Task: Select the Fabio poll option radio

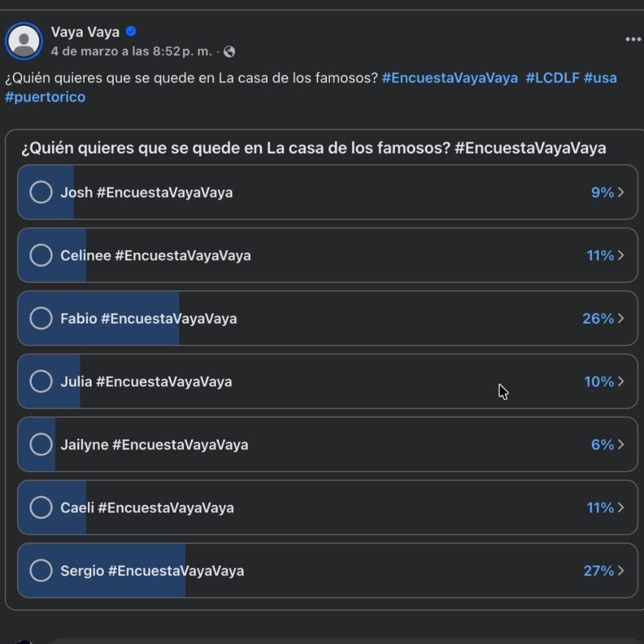Action: click(x=41, y=318)
